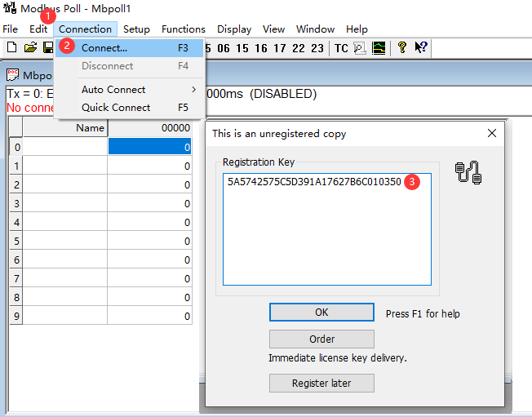Open the View menu
The height and width of the screenshot is (417, 532).
(x=273, y=29)
